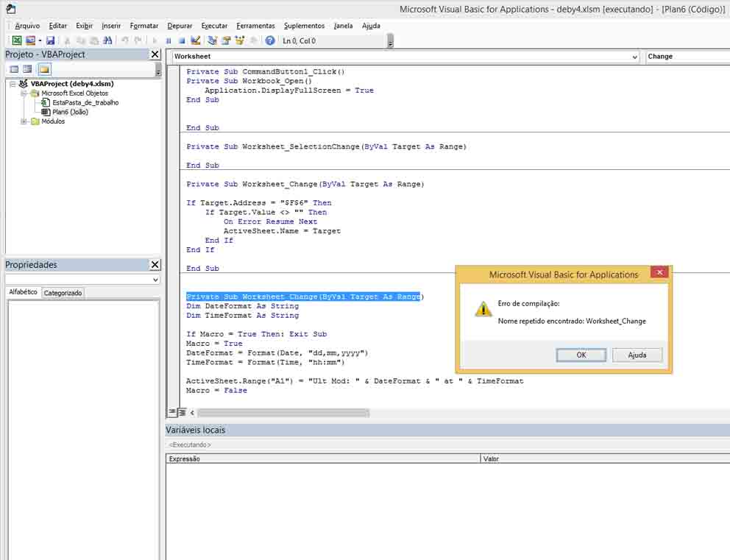Image resolution: width=730 pixels, height=560 pixels.
Task: Select Microsoft Excel Objetos folder
Action: [74, 93]
